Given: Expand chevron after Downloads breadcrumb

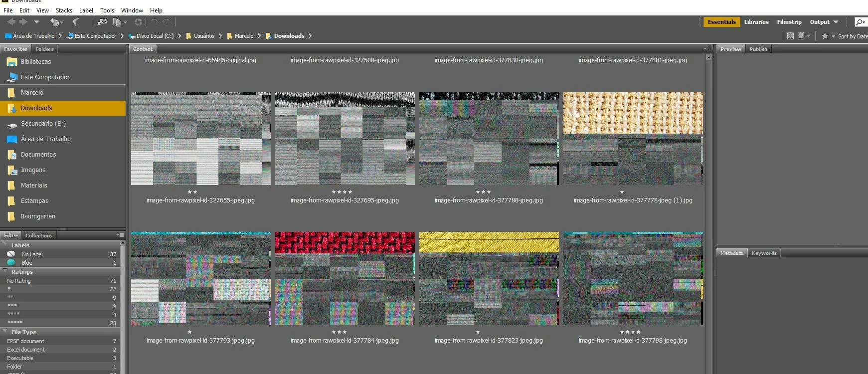Looking at the screenshot, I should (x=310, y=36).
